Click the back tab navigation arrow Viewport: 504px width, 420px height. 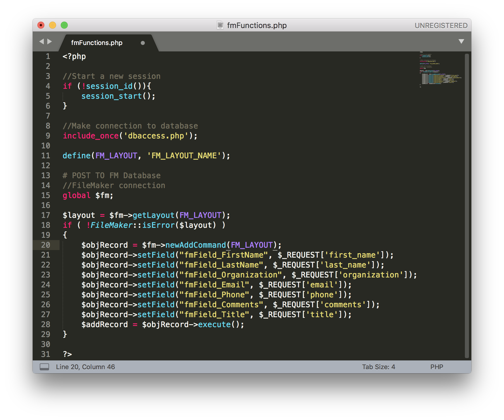point(41,41)
